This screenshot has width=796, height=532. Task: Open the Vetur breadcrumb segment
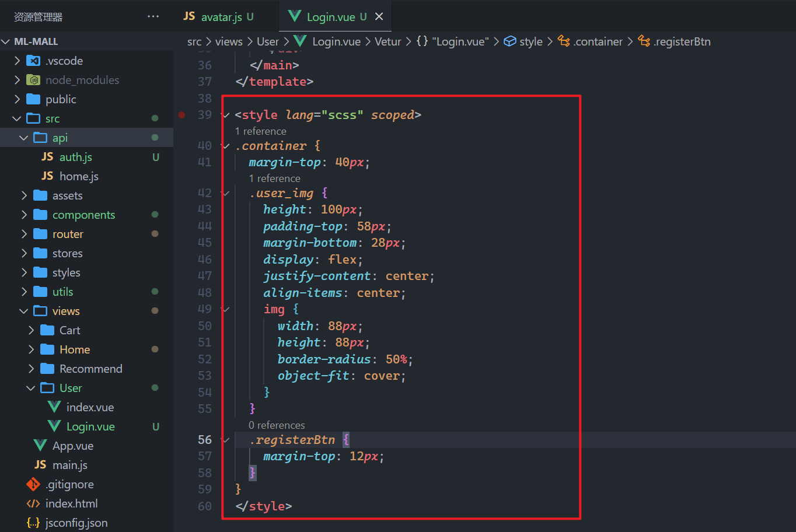tap(388, 41)
